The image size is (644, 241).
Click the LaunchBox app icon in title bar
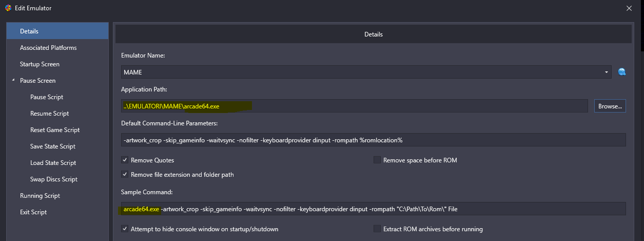tap(8, 8)
